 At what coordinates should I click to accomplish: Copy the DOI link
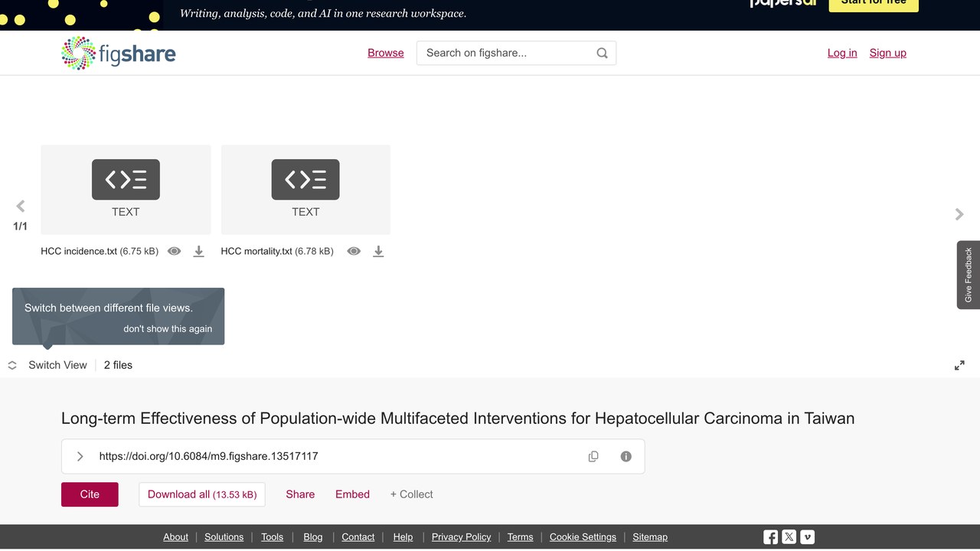593,457
